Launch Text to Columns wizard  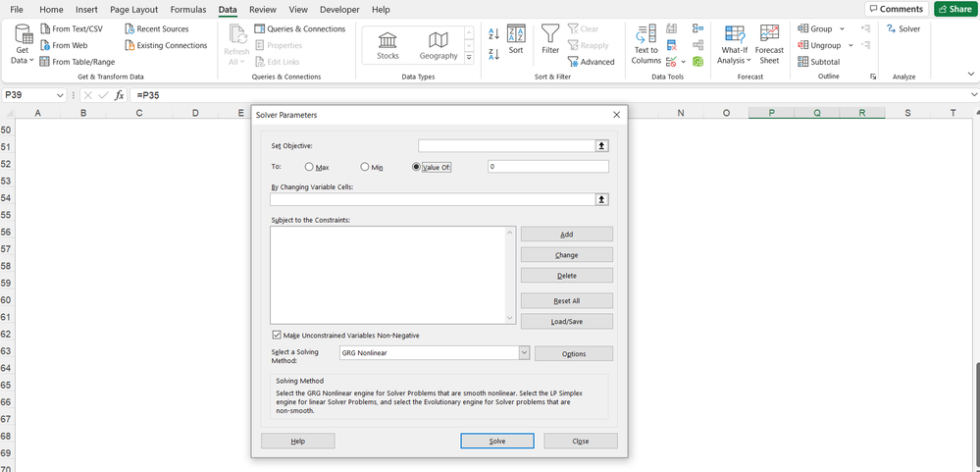coord(645,45)
